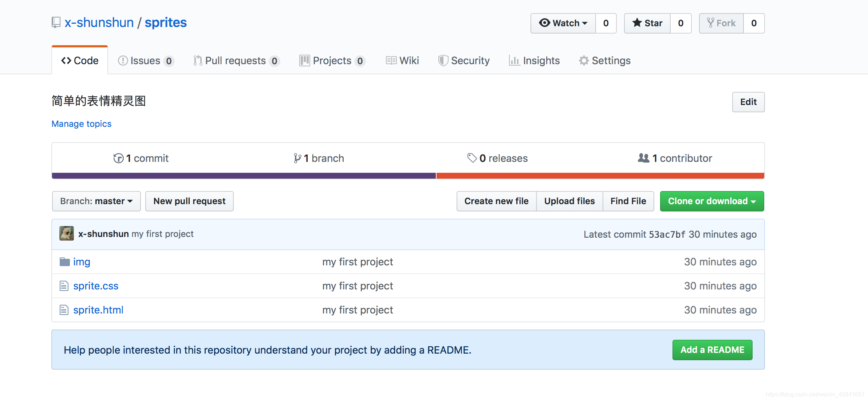Click the Find File button

[628, 201]
